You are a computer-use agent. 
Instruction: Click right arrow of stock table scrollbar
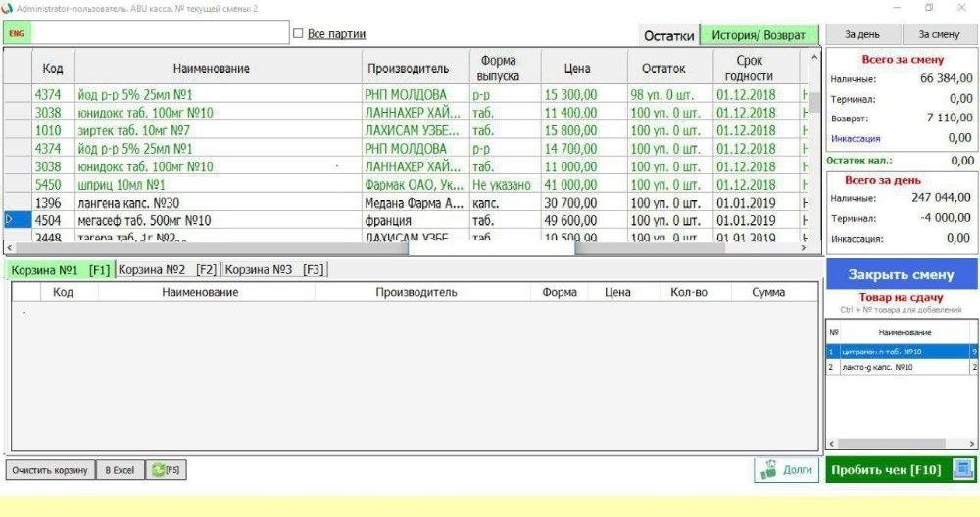(x=804, y=248)
